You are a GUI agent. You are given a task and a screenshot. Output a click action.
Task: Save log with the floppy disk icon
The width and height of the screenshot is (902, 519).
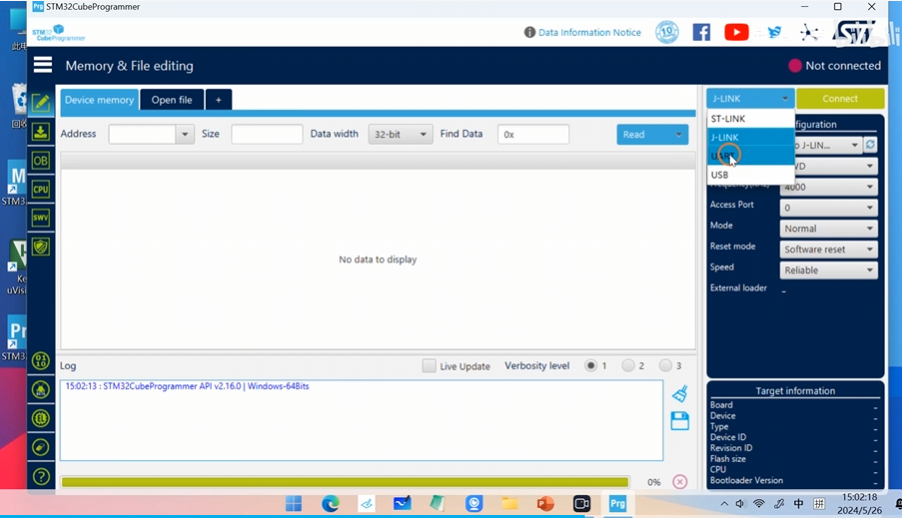(680, 421)
